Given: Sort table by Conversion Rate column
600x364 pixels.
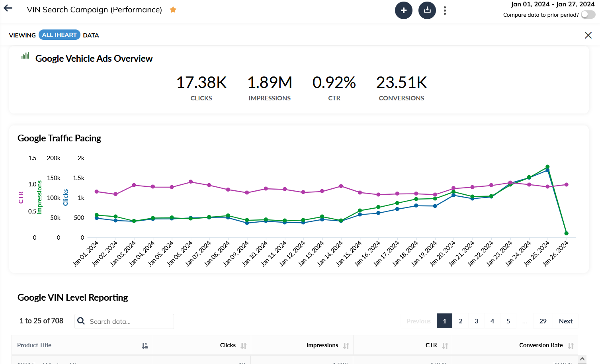Looking at the screenshot, I should pos(571,346).
